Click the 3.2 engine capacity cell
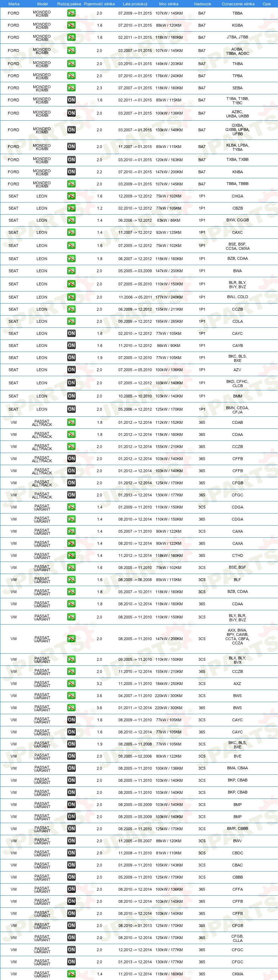278x980 pixels. pyautogui.click(x=99, y=684)
